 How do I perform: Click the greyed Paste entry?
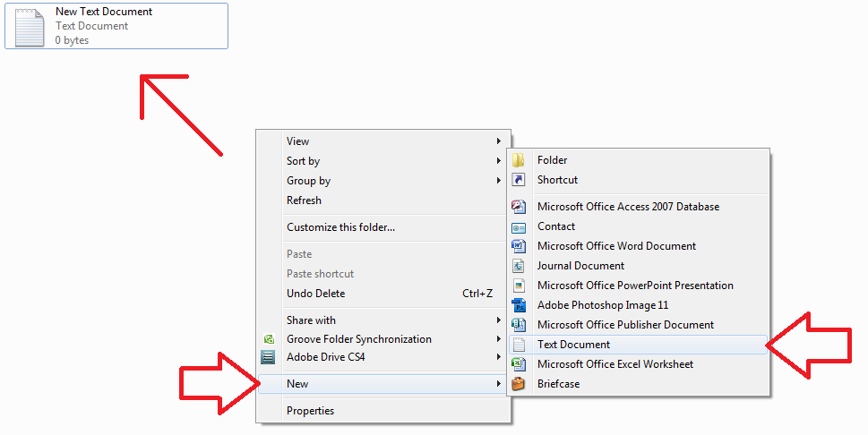click(x=383, y=254)
